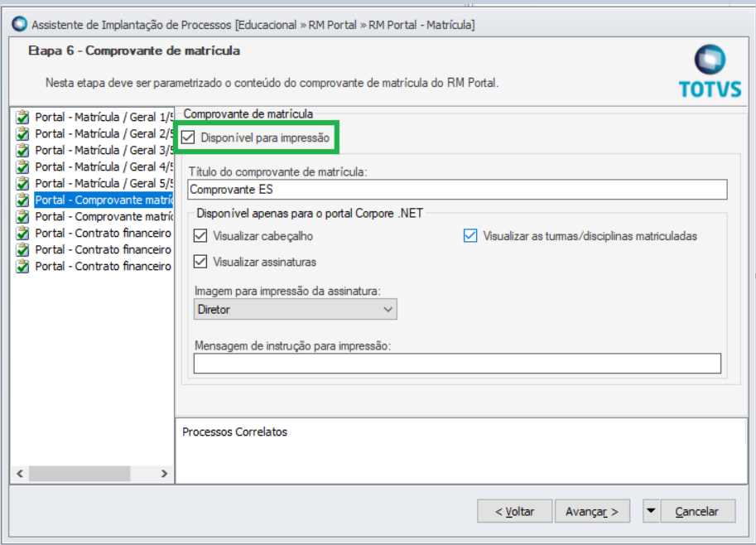Click the step list scrollbar right arrow
Screen dimensions: 756x545
164,474
